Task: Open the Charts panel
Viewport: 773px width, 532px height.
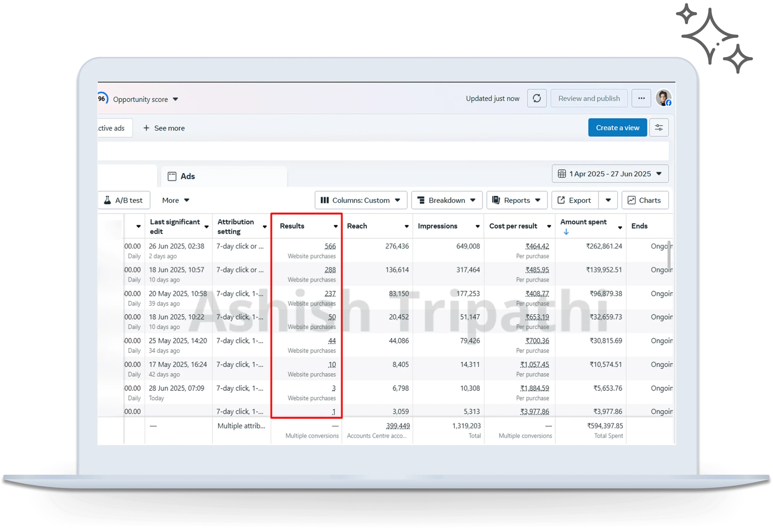Action: coord(645,200)
